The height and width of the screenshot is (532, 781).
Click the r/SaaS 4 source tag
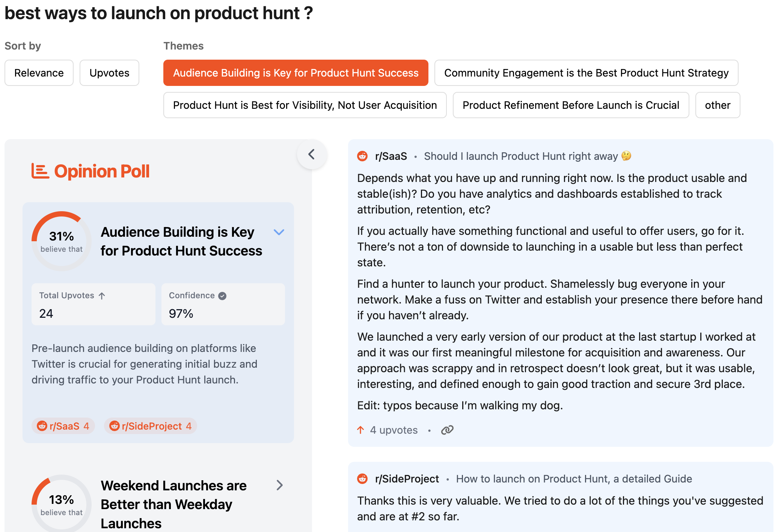[63, 426]
